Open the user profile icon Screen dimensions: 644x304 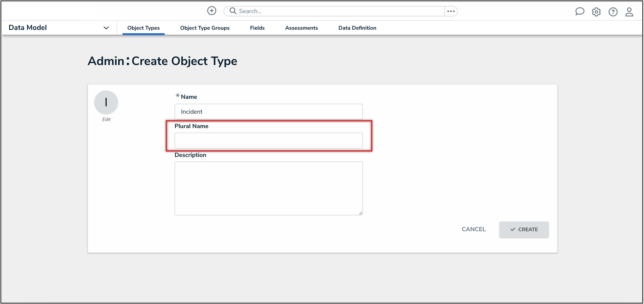click(x=629, y=12)
